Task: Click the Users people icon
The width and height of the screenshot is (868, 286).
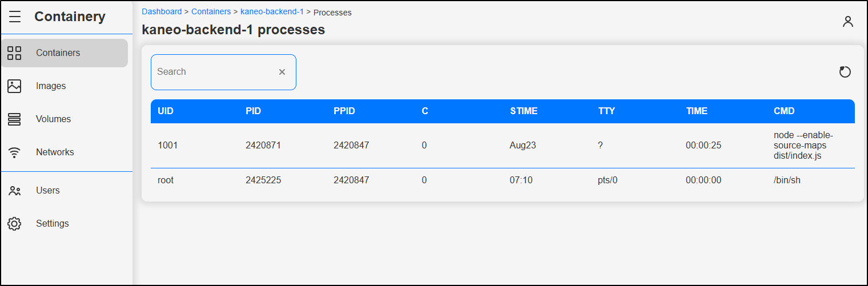Action: pos(14,191)
